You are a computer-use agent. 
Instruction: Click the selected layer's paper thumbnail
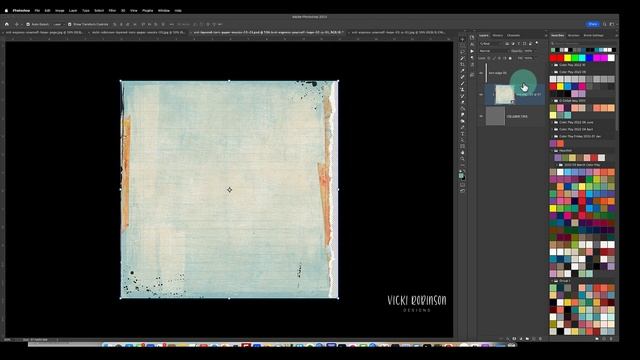coord(504,94)
